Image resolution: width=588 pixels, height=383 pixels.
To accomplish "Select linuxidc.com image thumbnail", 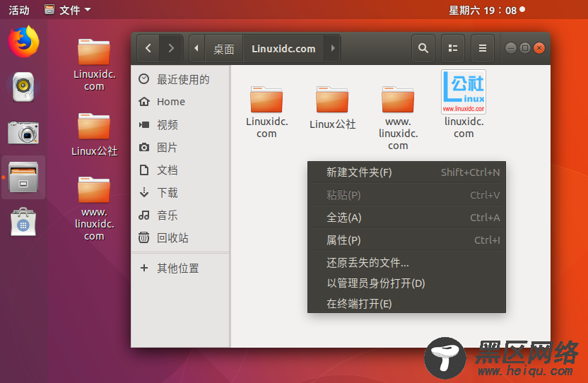I will tap(464, 104).
